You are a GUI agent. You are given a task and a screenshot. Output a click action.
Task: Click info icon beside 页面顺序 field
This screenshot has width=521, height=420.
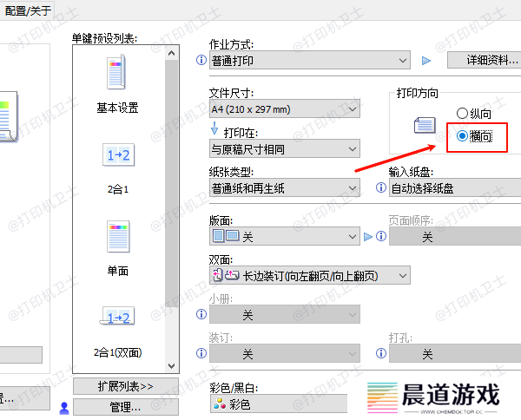(381, 236)
